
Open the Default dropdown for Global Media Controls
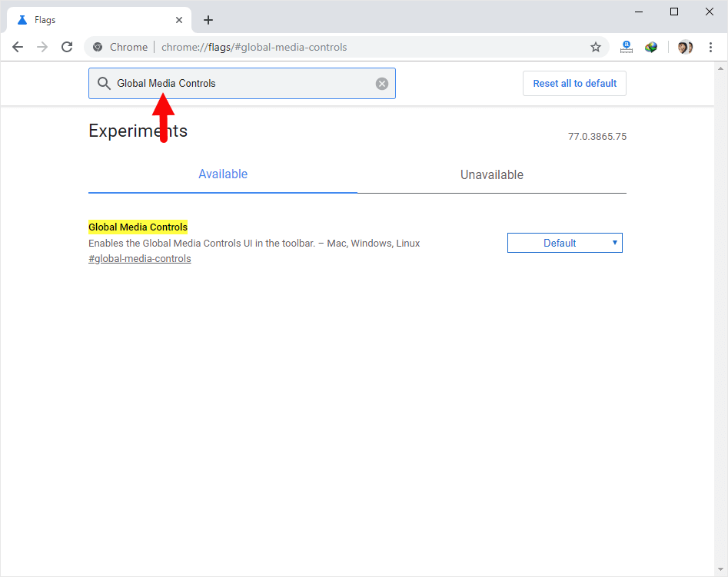(564, 243)
